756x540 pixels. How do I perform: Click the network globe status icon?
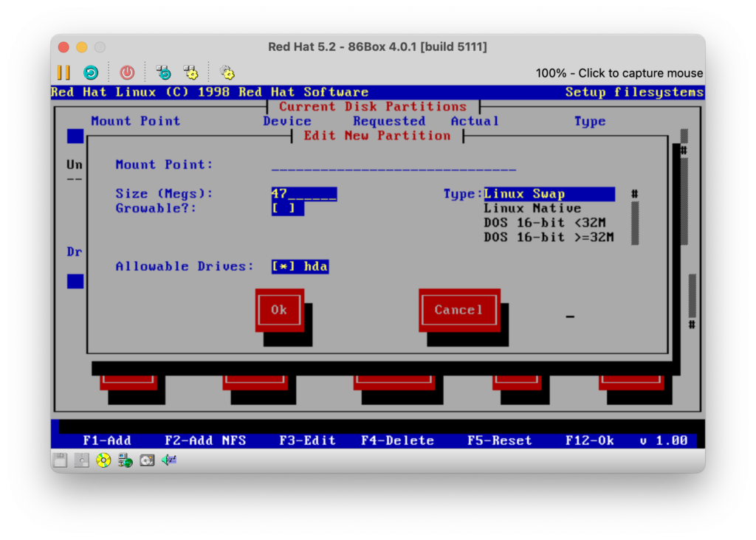[x=125, y=460]
